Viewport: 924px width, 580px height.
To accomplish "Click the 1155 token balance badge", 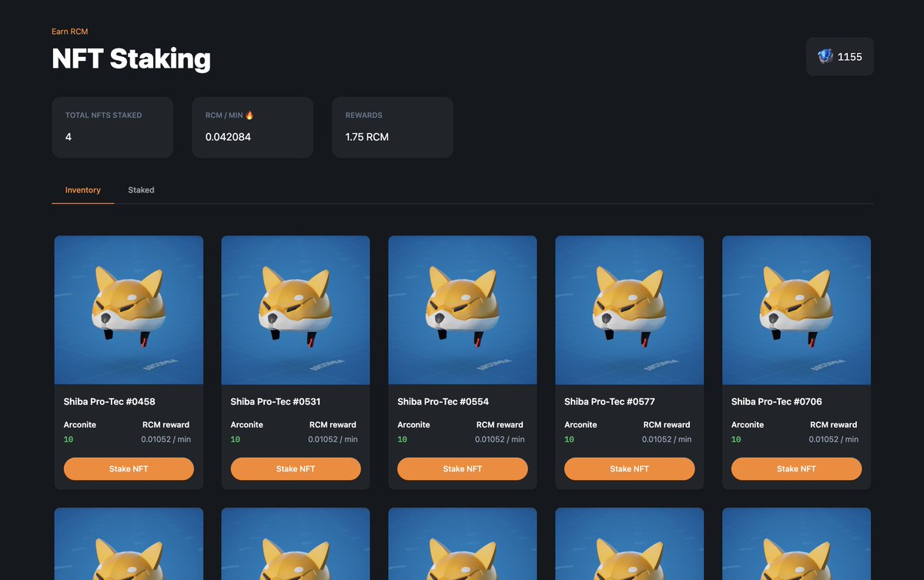I will [840, 55].
